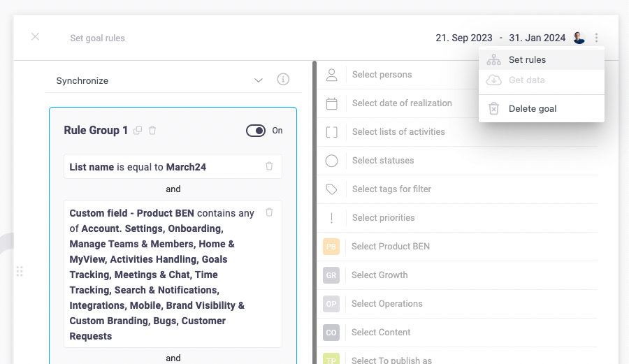Open the Select persons filter
Viewport: 629px width, 364px height.
382,75
